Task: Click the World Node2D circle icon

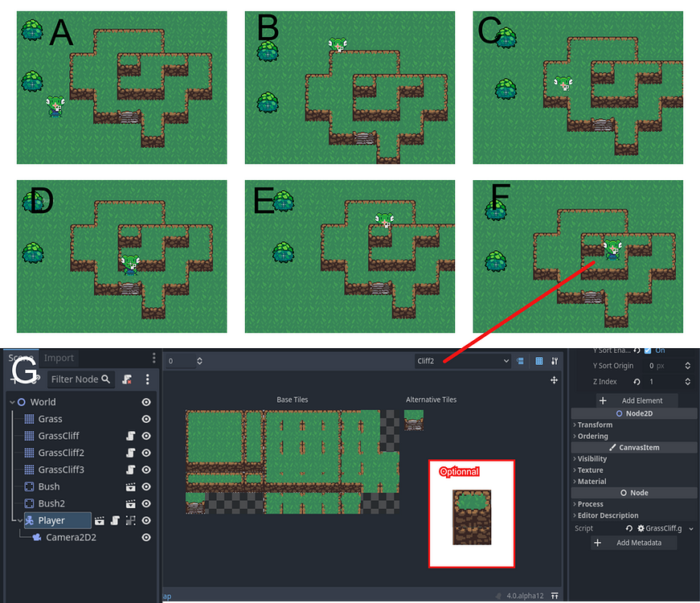Action: [x=21, y=402]
